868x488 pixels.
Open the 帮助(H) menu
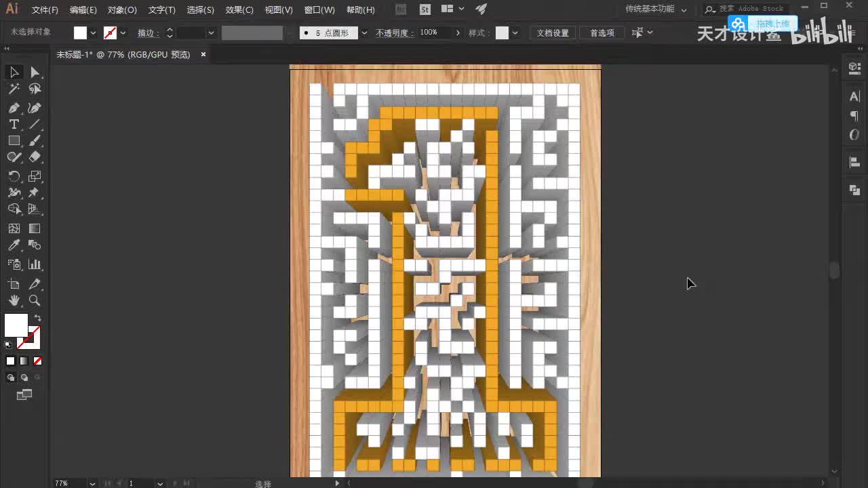pyautogui.click(x=360, y=10)
